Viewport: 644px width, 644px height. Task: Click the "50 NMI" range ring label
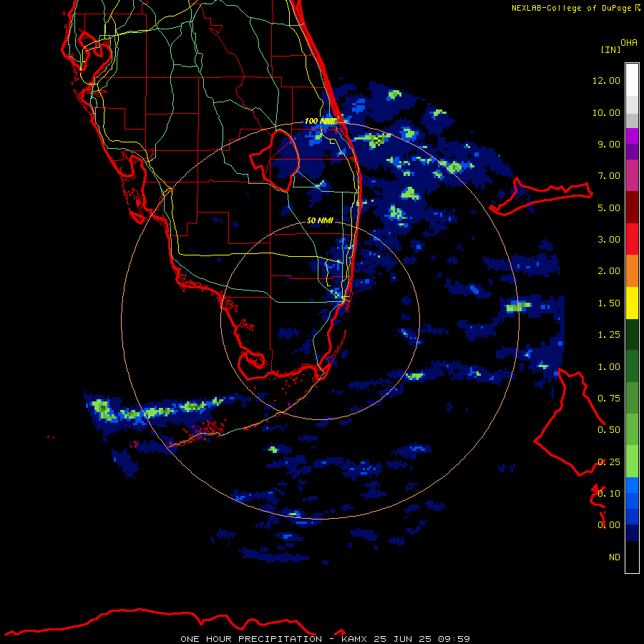point(320,220)
